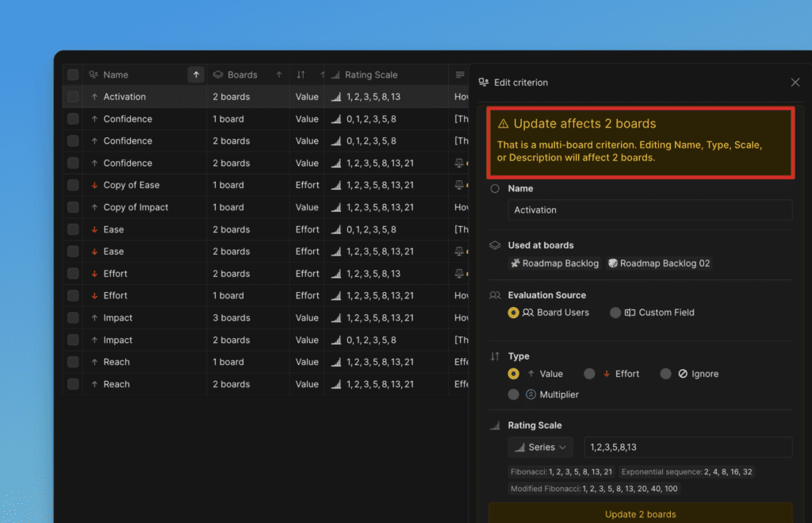812x523 pixels.
Task: Open the Series rating scale dropdown
Action: 541,448
